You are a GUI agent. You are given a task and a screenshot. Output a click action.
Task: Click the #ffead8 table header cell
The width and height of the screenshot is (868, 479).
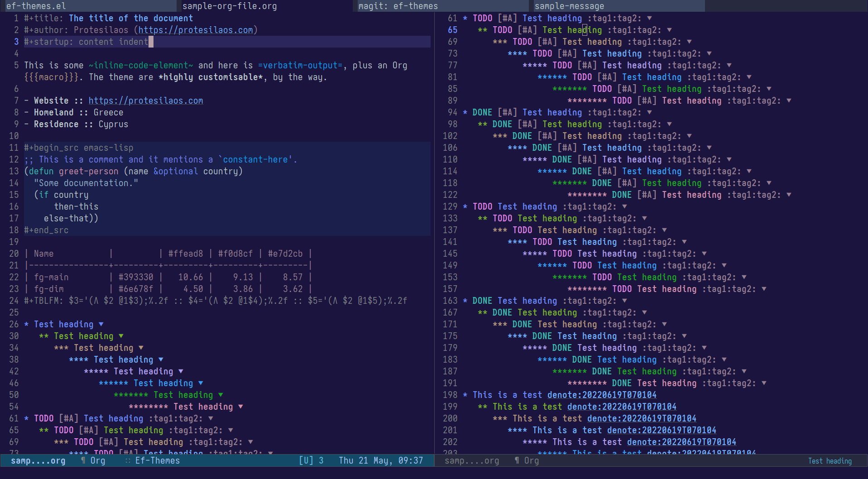(186, 254)
